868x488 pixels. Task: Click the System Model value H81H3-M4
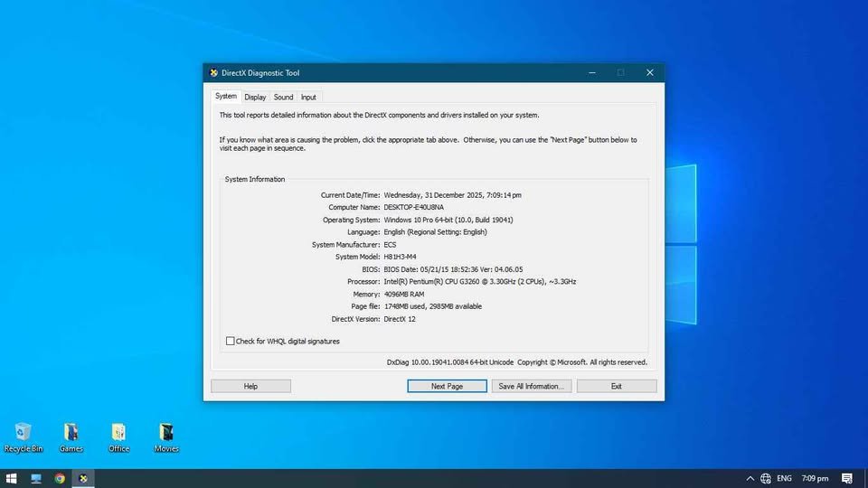tap(400, 257)
